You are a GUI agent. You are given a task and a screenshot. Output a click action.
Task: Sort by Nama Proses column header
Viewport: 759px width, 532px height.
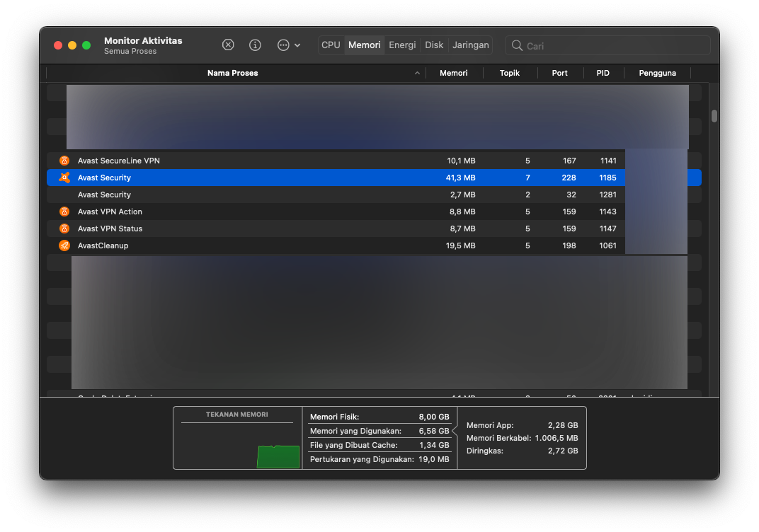pyautogui.click(x=232, y=73)
